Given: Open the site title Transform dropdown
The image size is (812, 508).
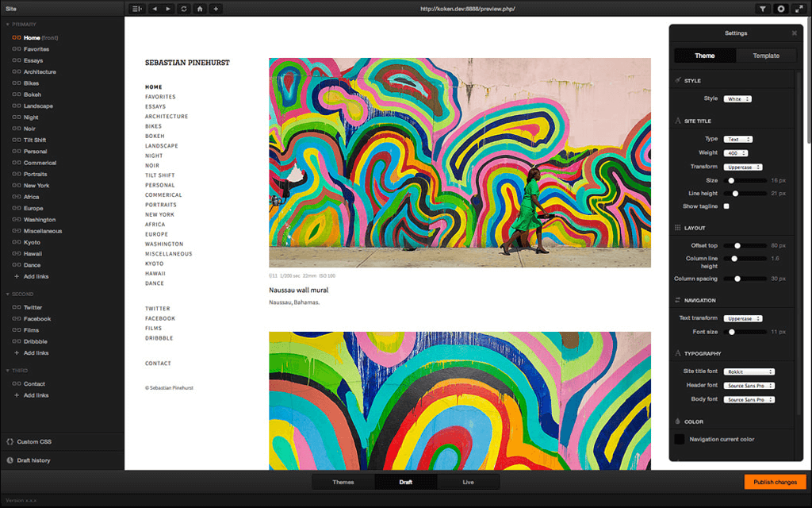Looking at the screenshot, I should click(743, 167).
